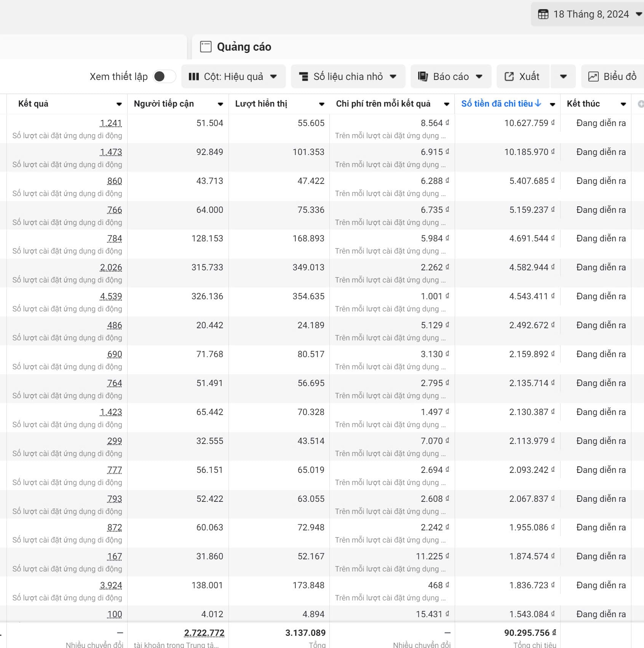The image size is (644, 648).
Task: Click the result value 3.924
Action: coord(111,586)
